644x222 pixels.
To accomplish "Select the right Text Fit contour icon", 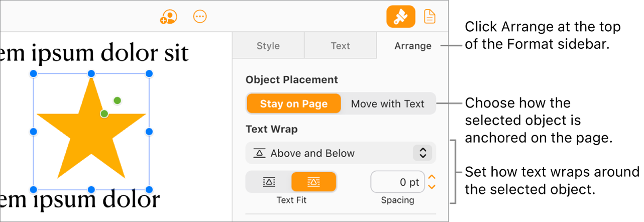I will pyautogui.click(x=313, y=182).
